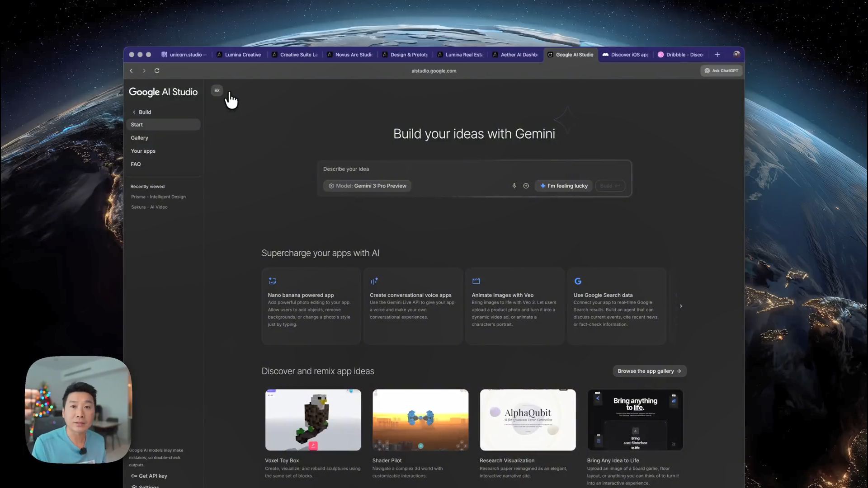The image size is (868, 488).
Task: Open the Gallery sidebar item
Action: coord(140,138)
